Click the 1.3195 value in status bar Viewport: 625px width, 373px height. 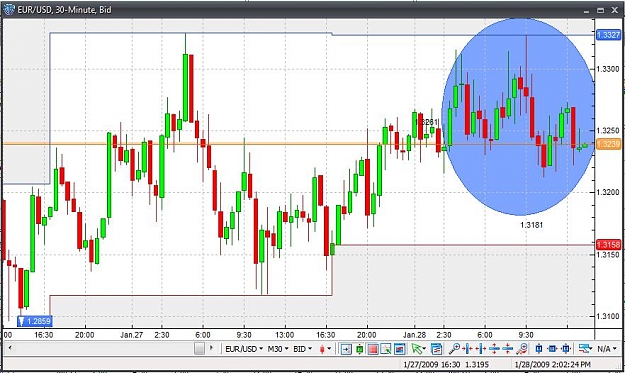[x=478, y=364]
